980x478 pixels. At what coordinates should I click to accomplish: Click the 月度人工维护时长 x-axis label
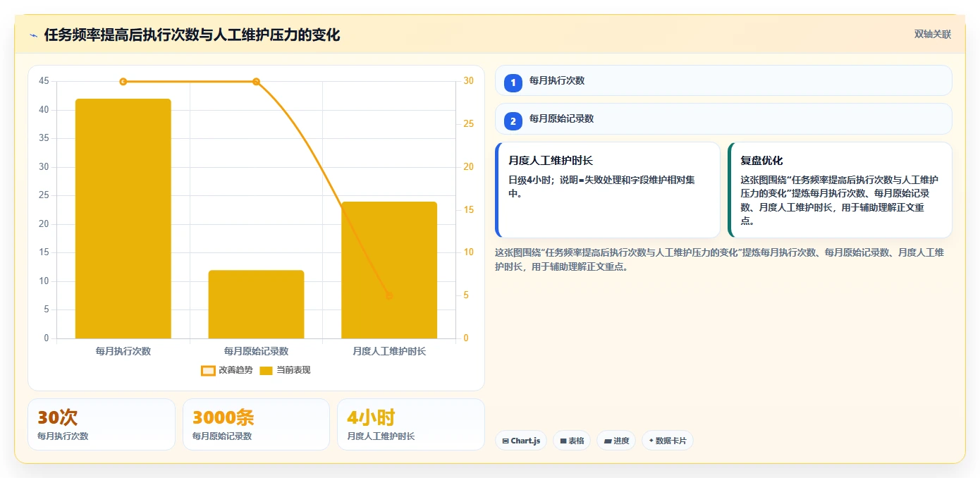pos(389,350)
